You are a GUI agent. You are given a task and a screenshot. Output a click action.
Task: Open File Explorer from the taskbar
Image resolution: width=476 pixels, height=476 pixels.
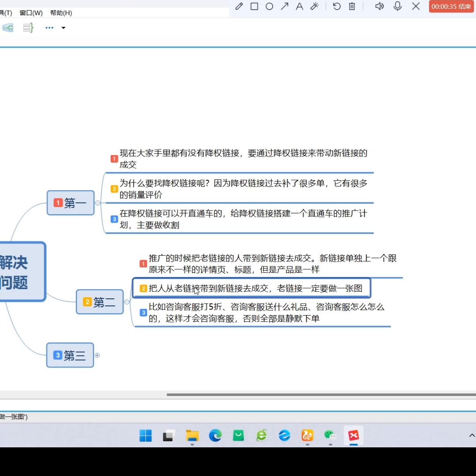(192, 435)
